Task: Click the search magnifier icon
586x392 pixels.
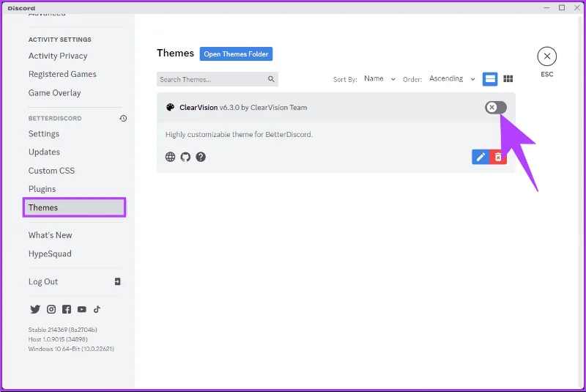Action: coord(271,79)
